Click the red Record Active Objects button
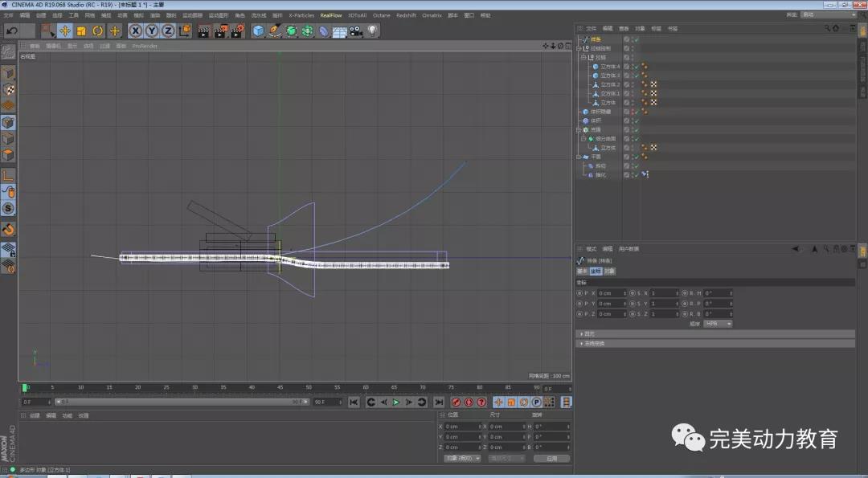Viewport: 868px width, 478px height. (x=456, y=402)
